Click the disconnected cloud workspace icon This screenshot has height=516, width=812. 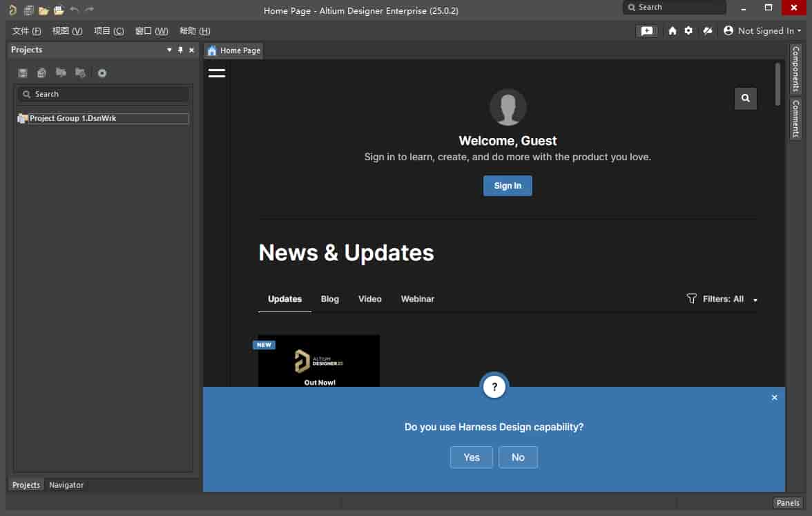point(707,31)
